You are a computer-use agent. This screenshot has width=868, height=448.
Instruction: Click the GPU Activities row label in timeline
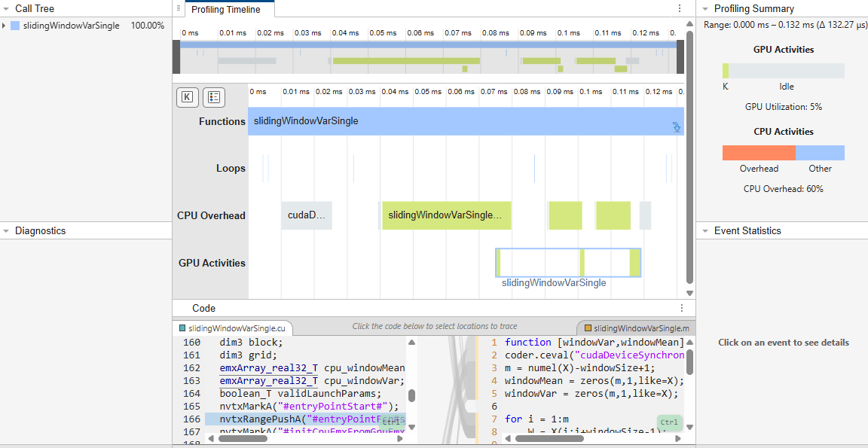pos(212,263)
